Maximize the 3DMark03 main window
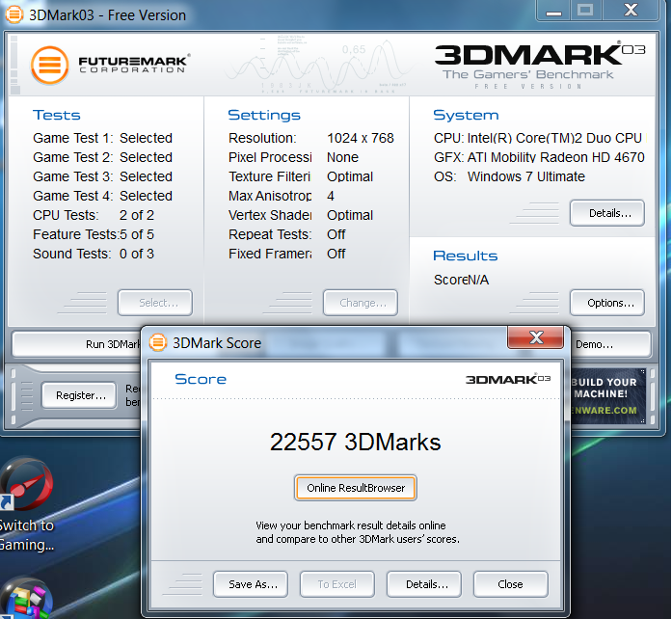Image resolution: width=672 pixels, height=619 pixels. click(x=585, y=11)
